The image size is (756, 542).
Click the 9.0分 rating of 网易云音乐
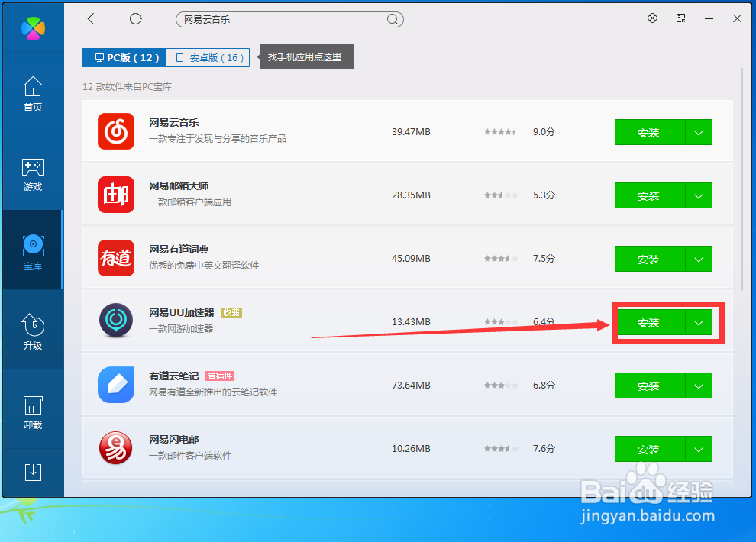click(544, 132)
